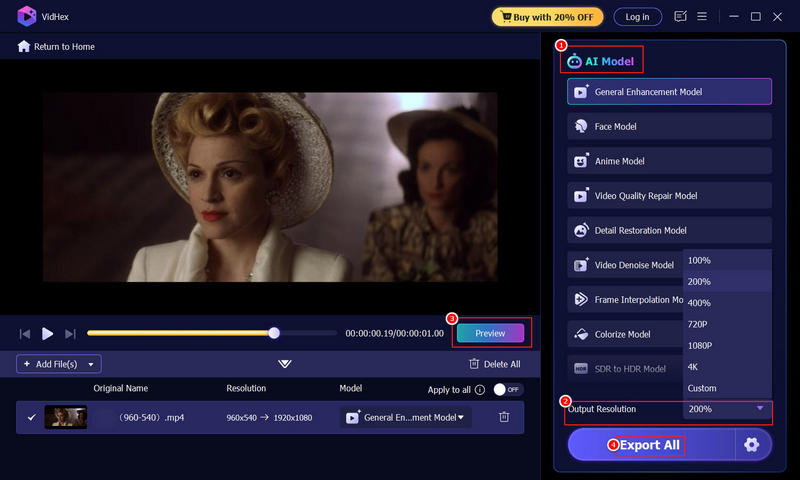Toggle the Apply to all switch
The height and width of the screenshot is (480, 800).
[508, 389]
